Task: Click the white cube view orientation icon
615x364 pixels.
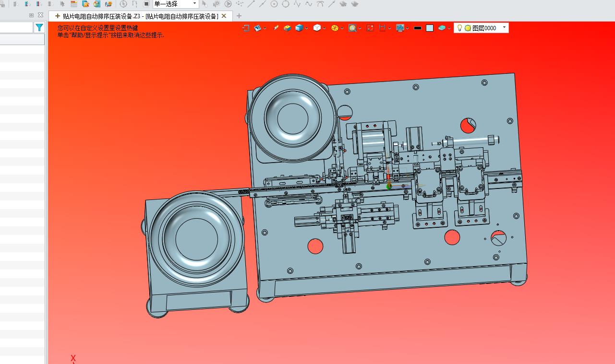Action: 317,28
